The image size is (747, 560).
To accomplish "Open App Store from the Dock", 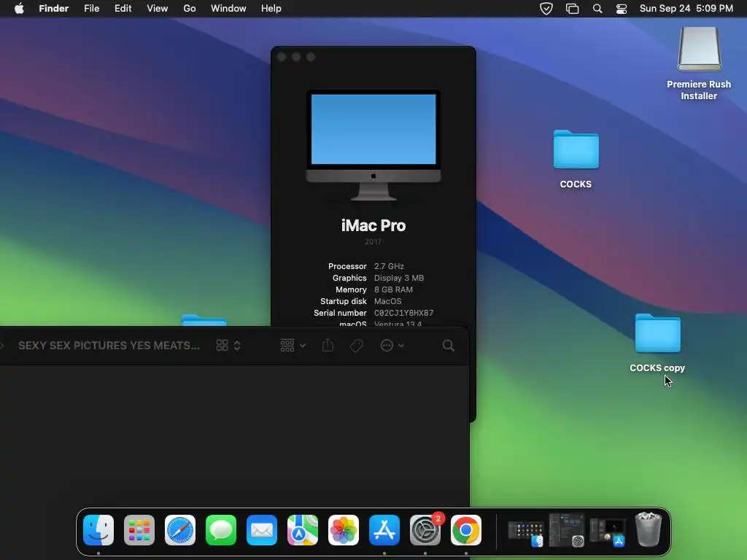I will point(384,530).
